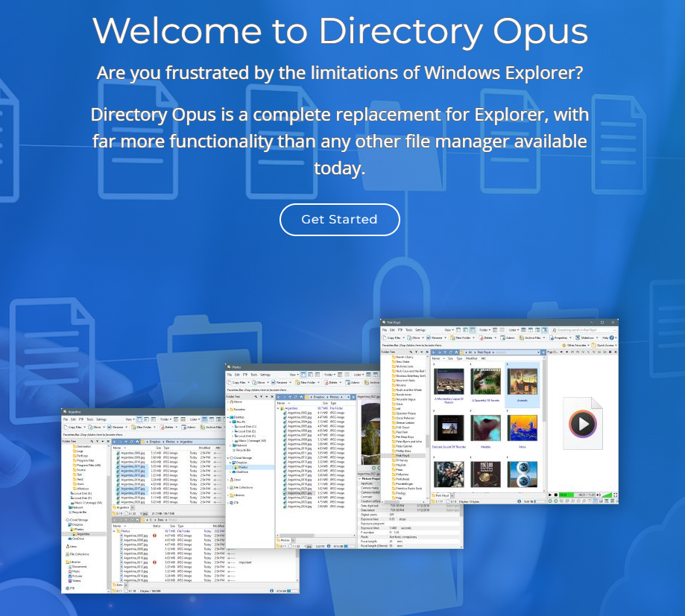Select A Momentary Lapse Of Reason album
Viewport: 685px width, 616px height.
click(x=449, y=386)
